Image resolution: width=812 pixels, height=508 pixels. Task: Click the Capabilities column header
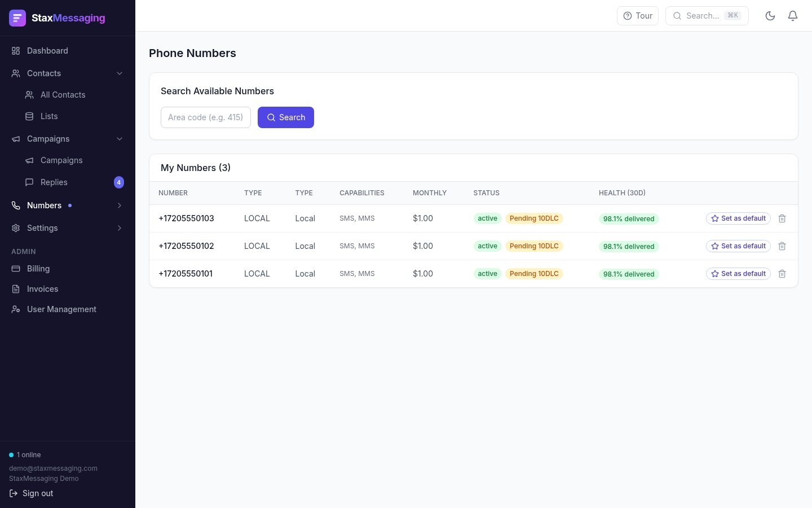click(x=362, y=193)
